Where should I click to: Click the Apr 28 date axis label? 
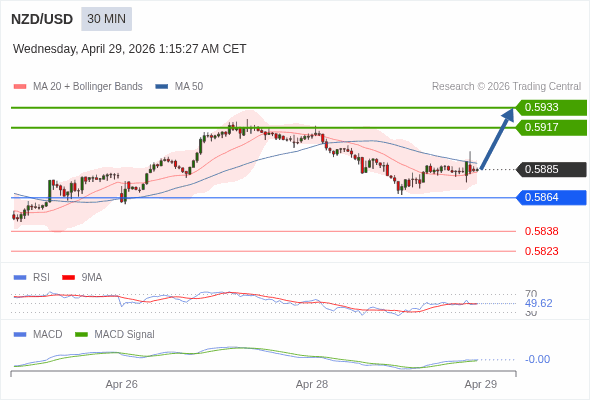(x=312, y=385)
